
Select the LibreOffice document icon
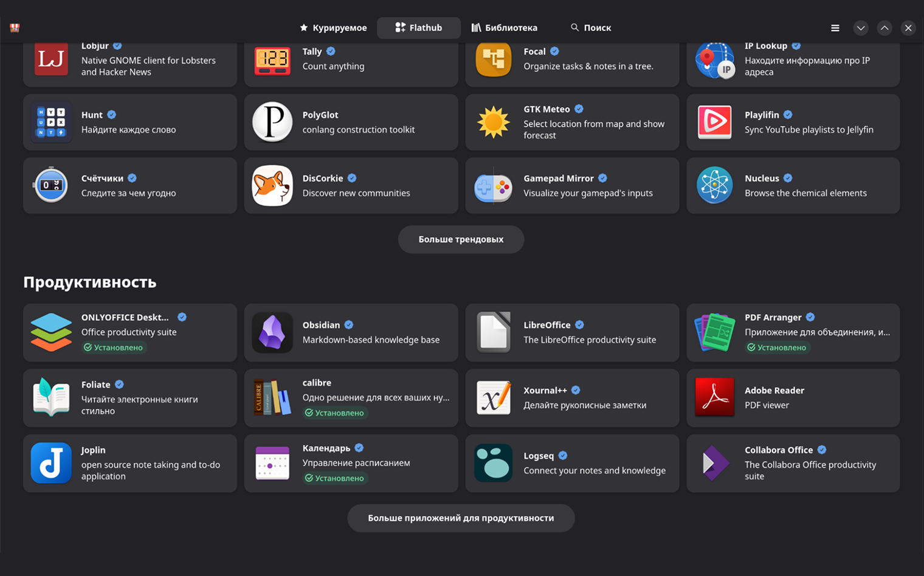[x=494, y=332]
